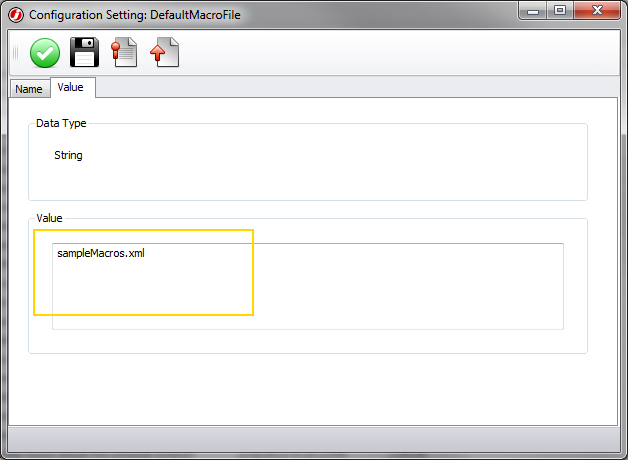This screenshot has width=628, height=460.
Task: Close the Configuration Setting window
Action: [x=597, y=10]
